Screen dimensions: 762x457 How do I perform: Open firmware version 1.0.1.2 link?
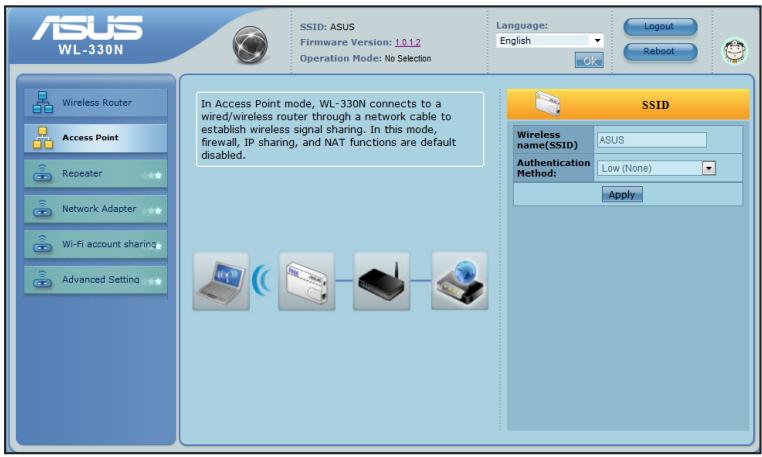point(408,42)
